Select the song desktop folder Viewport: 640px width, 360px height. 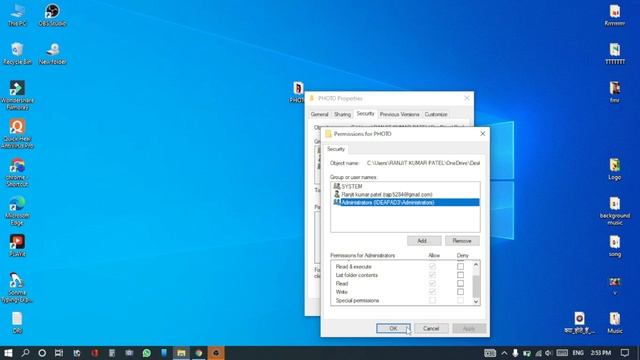tap(615, 246)
